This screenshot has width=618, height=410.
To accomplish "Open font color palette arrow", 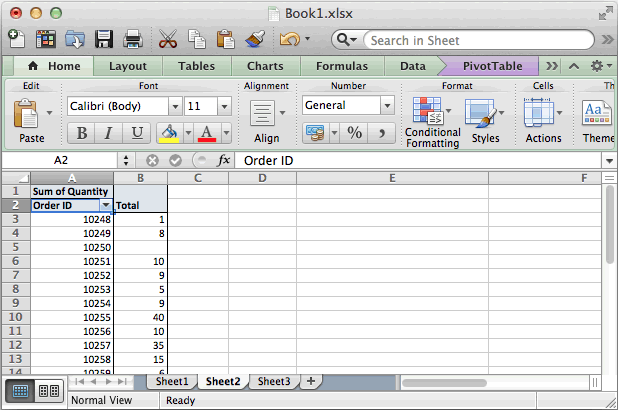I will point(226,133).
